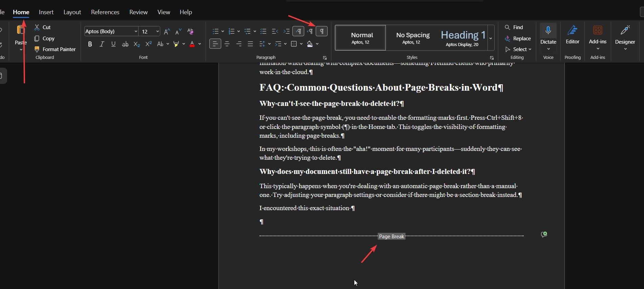This screenshot has height=289, width=644.
Task: Decrease the paragraph indent
Action: pos(275,31)
